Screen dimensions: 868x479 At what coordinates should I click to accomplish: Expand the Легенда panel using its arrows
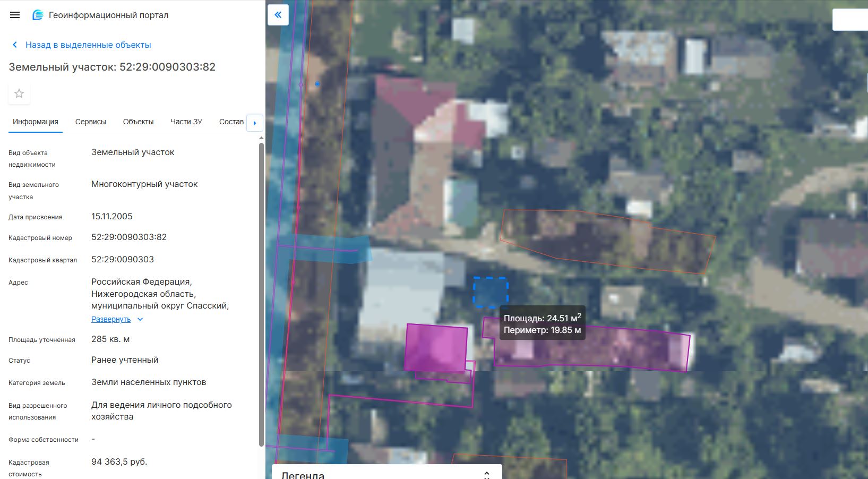[x=486, y=475]
